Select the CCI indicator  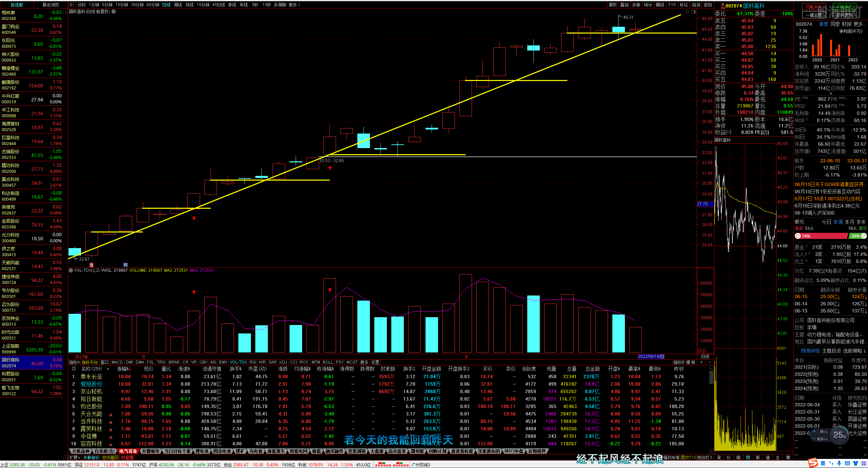tap(294, 362)
